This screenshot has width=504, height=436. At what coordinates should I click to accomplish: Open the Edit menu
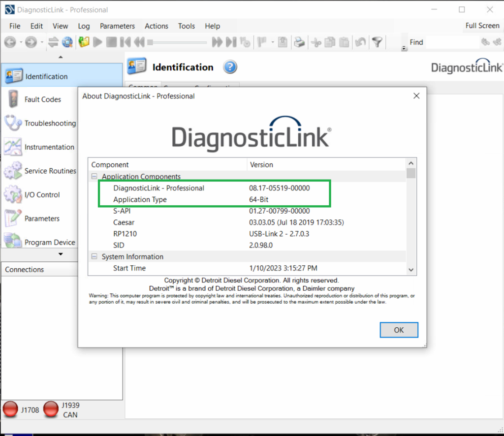tap(36, 26)
